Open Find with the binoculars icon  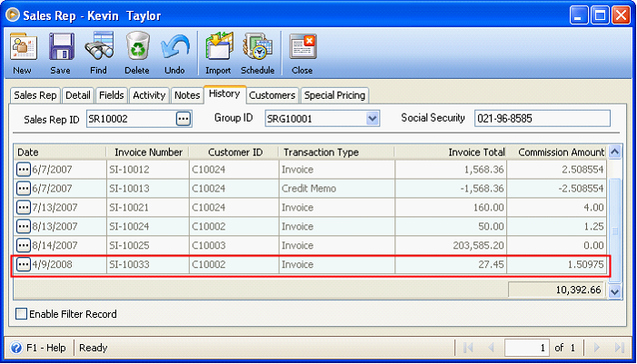(99, 54)
